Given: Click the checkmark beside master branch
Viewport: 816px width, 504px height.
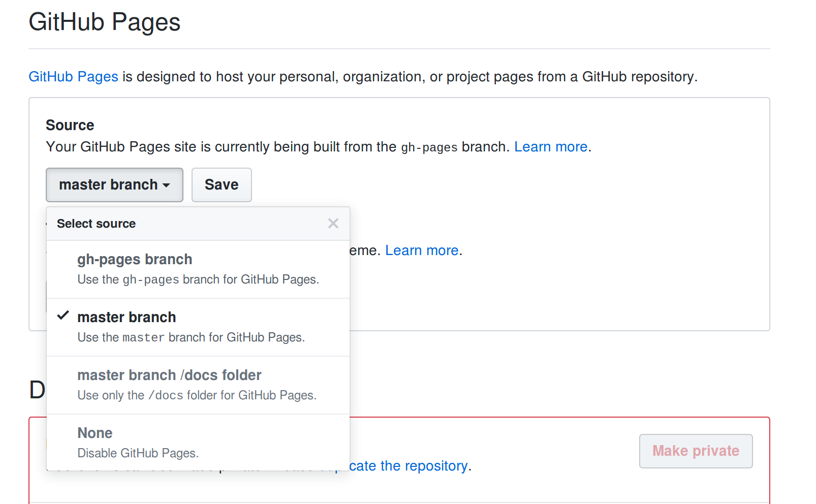Looking at the screenshot, I should (x=63, y=316).
